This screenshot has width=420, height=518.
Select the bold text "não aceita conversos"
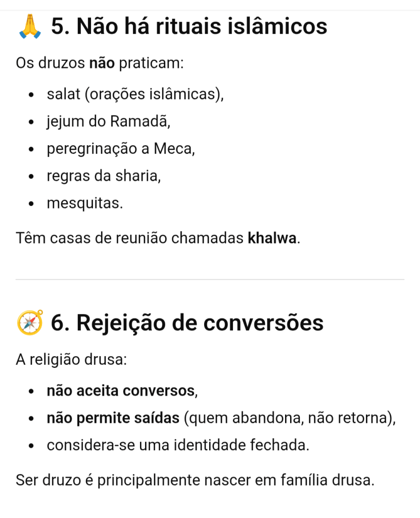pyautogui.click(x=120, y=391)
